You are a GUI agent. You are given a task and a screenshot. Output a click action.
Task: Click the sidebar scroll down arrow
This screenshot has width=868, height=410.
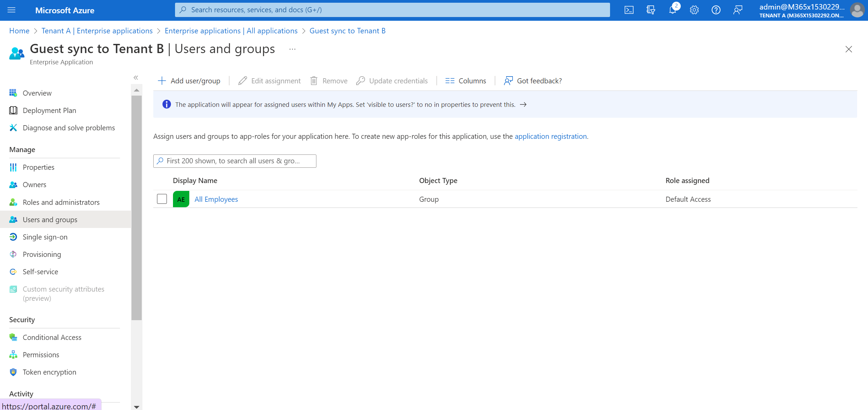coord(137,407)
